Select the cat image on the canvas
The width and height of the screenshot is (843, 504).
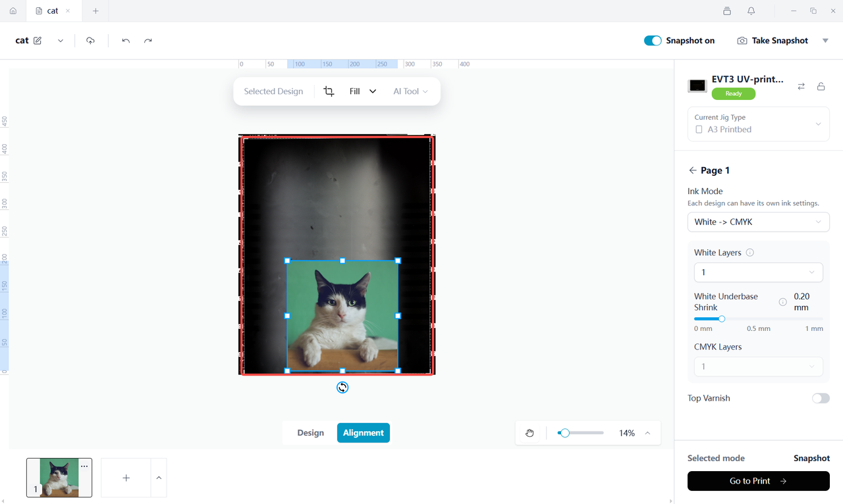coord(342,316)
